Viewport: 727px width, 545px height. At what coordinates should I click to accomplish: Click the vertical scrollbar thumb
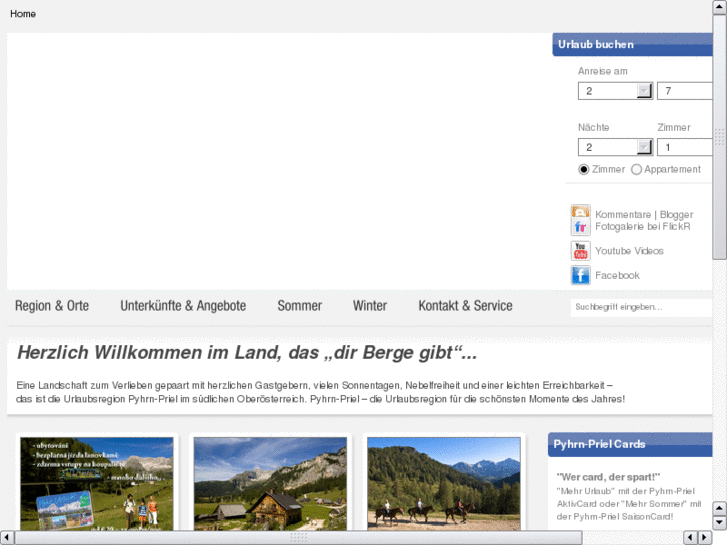719,137
